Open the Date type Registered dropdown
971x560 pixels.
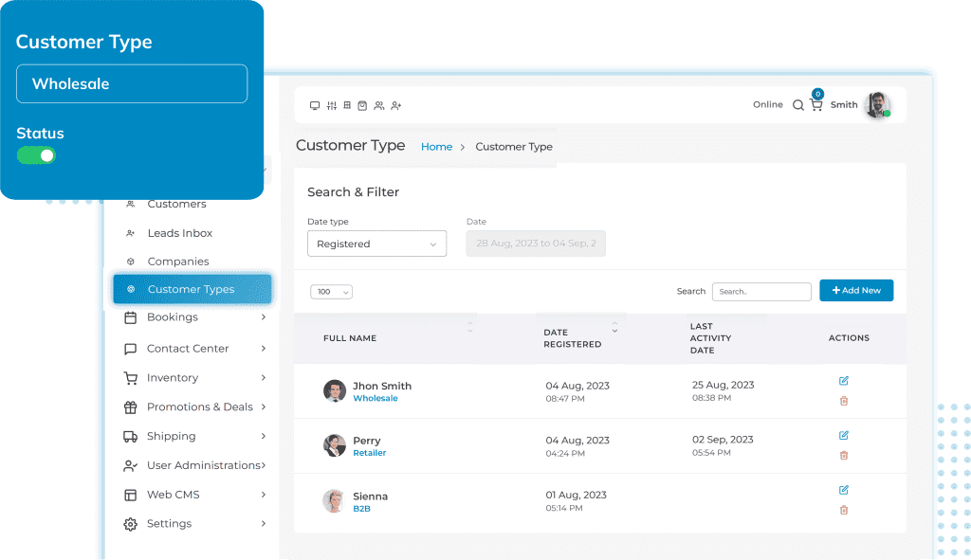376,244
